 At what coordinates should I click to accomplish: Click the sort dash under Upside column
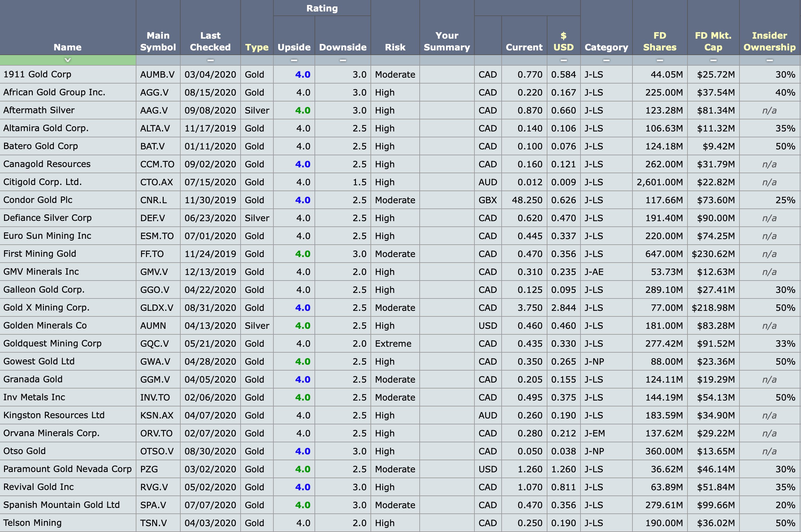(x=294, y=60)
